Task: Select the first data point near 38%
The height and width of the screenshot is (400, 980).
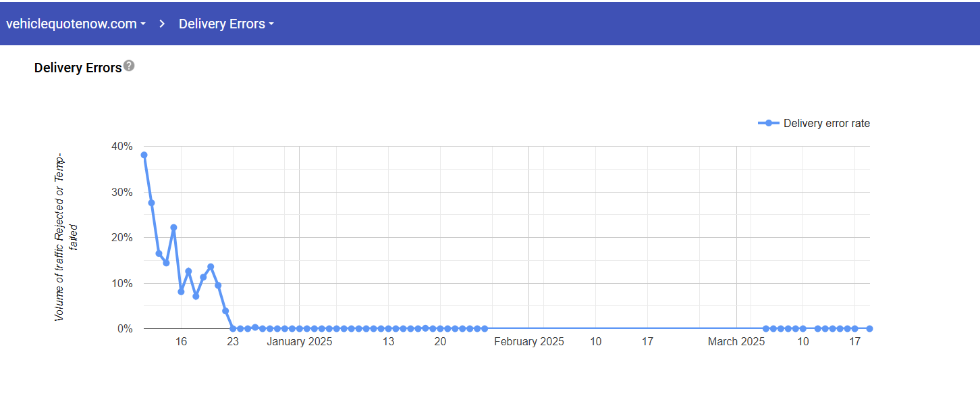Action: pyautogui.click(x=144, y=155)
